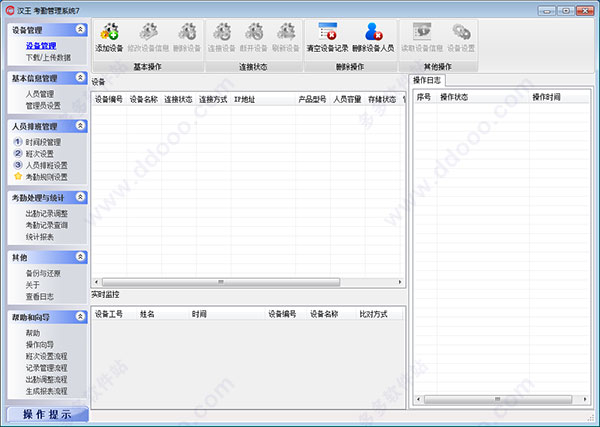Click the 连接设备 connect icon
The width and height of the screenshot is (600, 427).
coord(222,32)
